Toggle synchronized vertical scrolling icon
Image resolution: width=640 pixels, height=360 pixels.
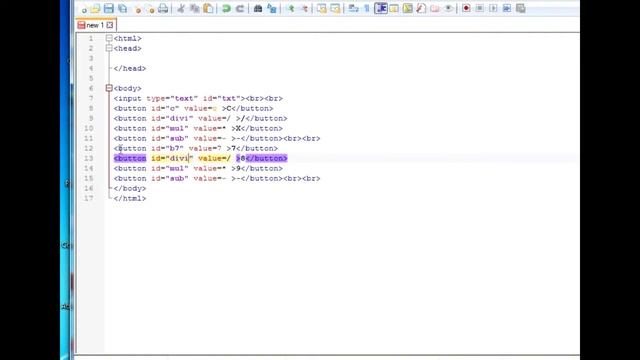322,8
